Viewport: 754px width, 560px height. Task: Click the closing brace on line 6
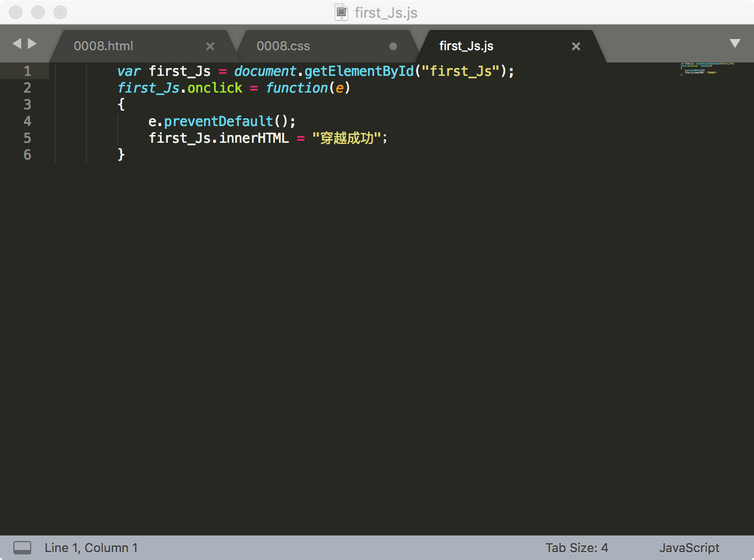tap(121, 155)
